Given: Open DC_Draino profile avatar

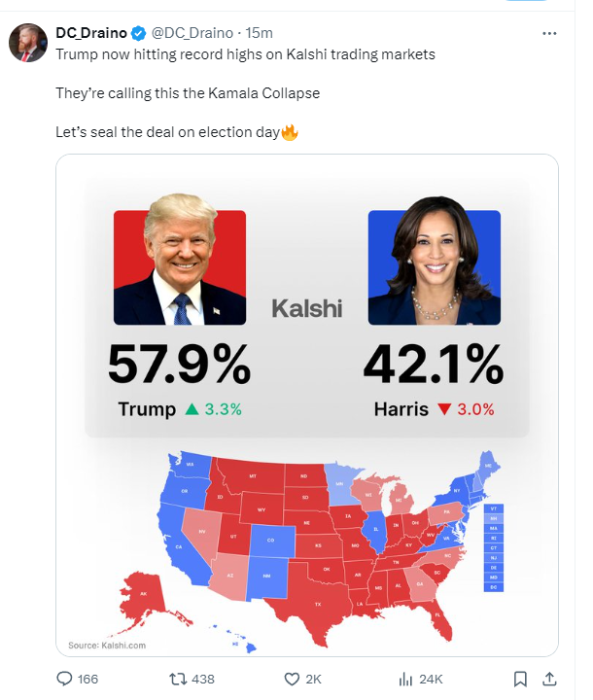Looking at the screenshot, I should click(x=28, y=43).
